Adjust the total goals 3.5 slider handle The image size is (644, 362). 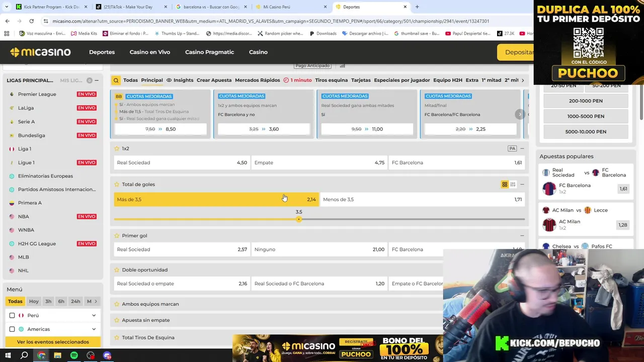[x=299, y=219]
